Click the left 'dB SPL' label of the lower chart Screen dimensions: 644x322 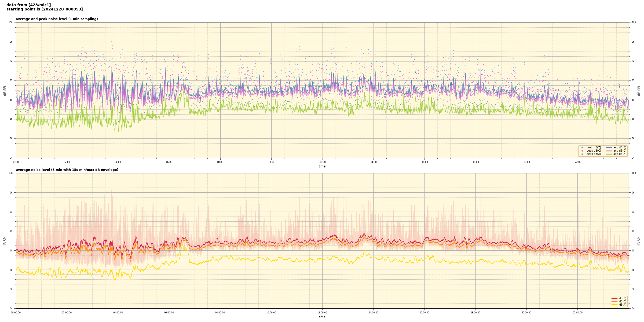tap(5, 241)
